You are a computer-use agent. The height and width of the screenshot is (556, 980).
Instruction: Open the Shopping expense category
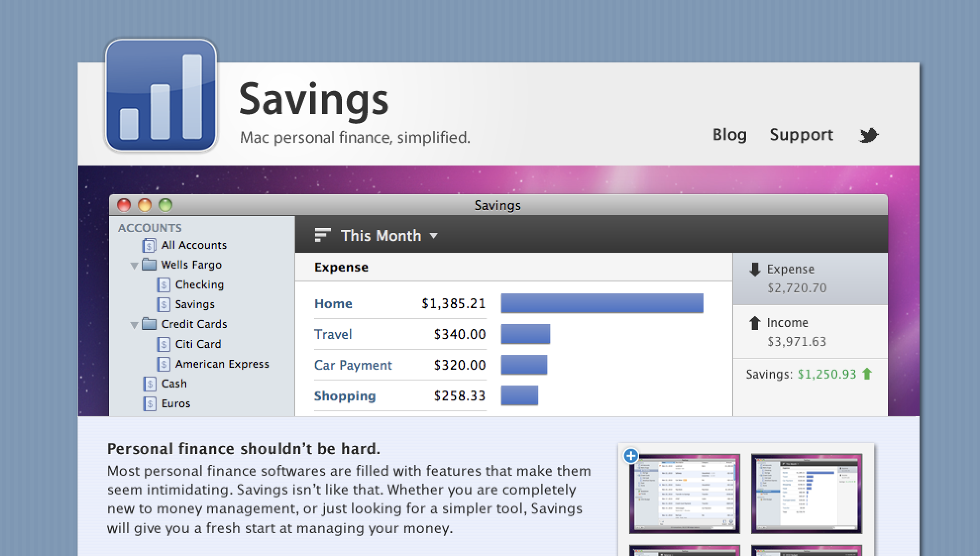click(x=345, y=396)
